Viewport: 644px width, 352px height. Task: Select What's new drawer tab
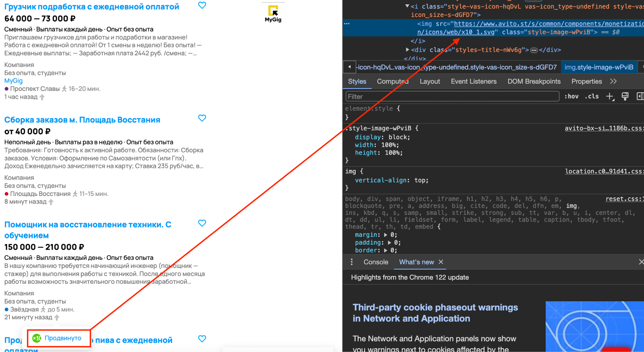click(416, 262)
